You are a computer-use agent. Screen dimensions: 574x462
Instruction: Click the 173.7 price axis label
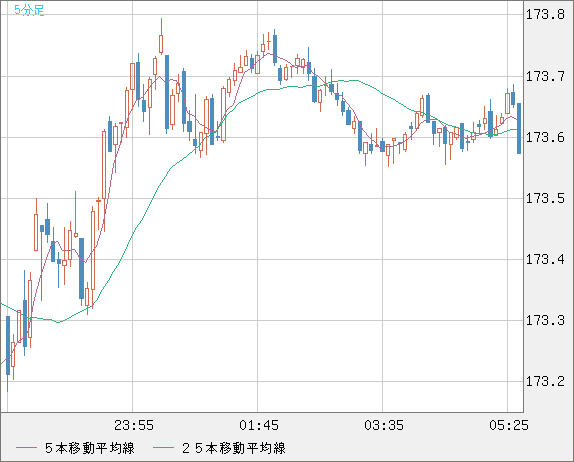coord(545,77)
